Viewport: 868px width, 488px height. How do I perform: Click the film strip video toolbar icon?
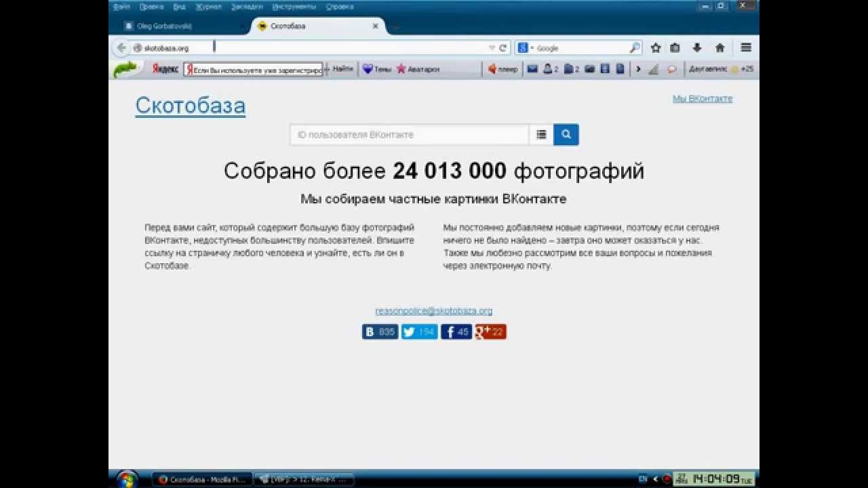605,69
